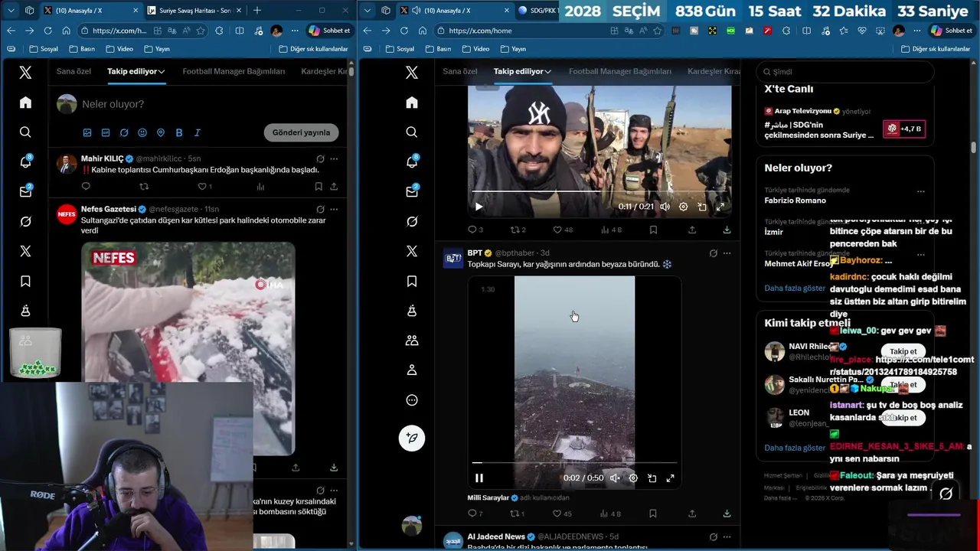Seek progress bar of upper 0:11 video
Viewport: 980px width, 551px height.
[x=599, y=191]
